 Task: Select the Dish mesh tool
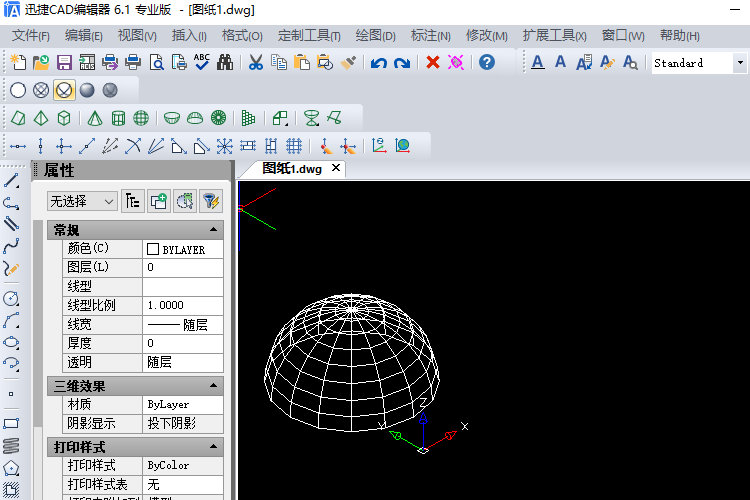[172, 118]
